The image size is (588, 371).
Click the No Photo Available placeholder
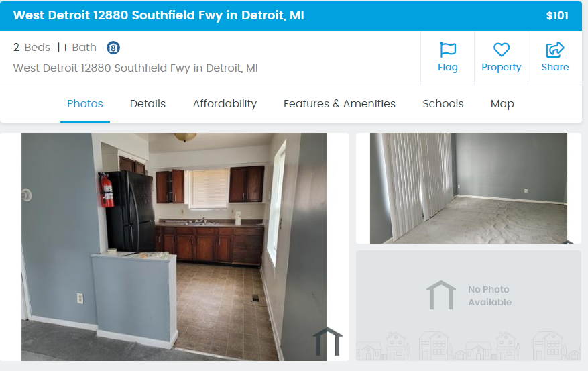[x=469, y=306]
